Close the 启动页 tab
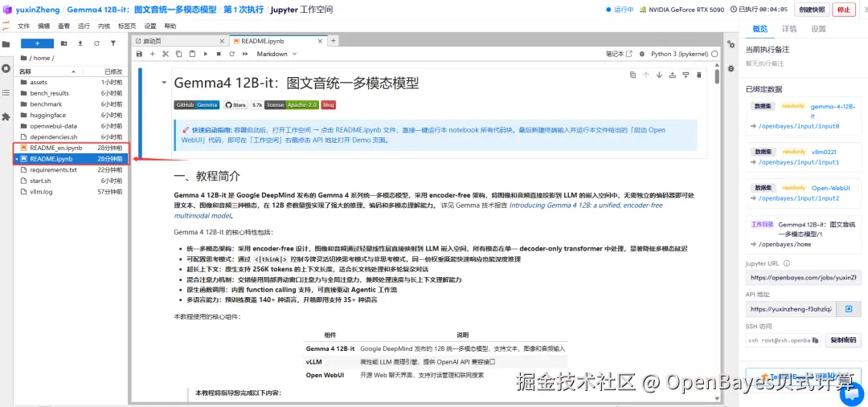The image size is (868, 407). point(222,41)
